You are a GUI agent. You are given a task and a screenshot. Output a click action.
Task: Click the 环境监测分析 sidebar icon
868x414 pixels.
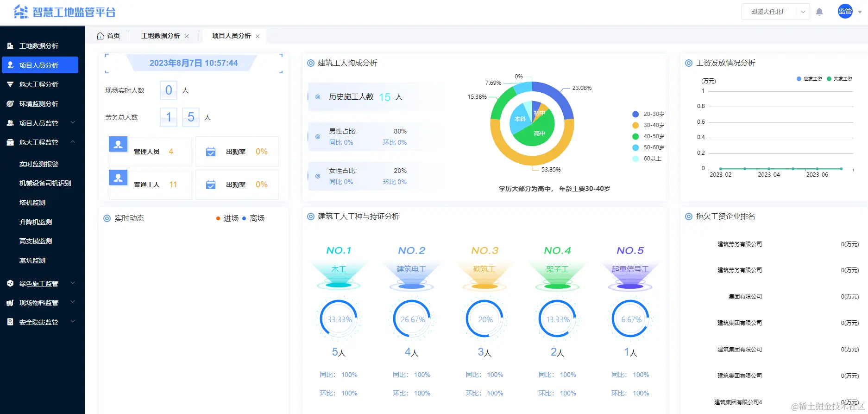[10, 104]
